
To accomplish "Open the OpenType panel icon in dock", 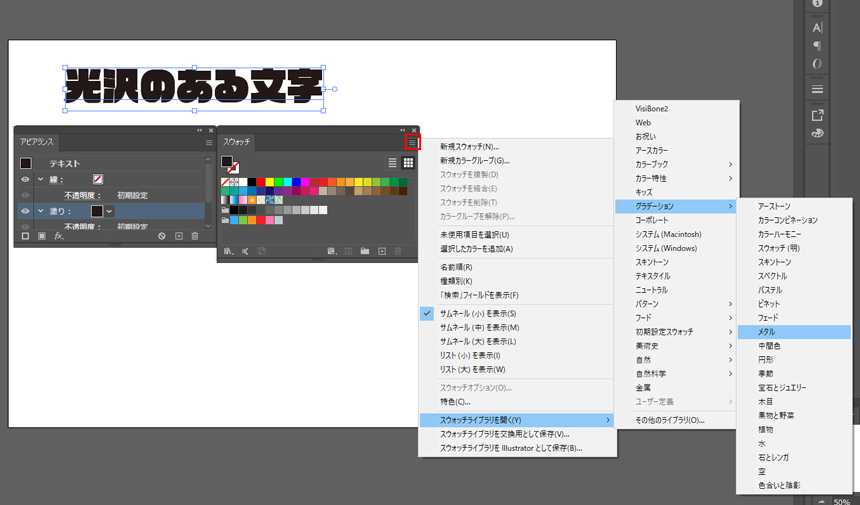I will tap(817, 64).
